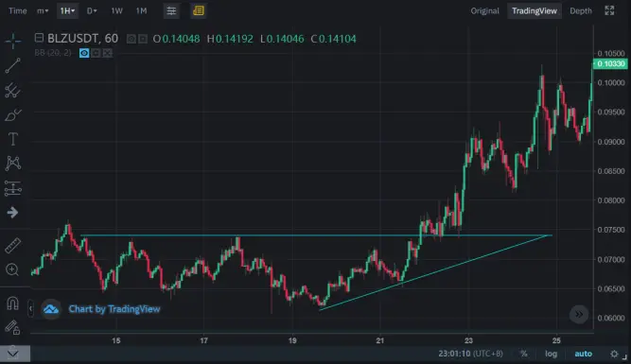This screenshot has height=364, width=631.
Task: Open the 1H interval dropdown
Action: tap(67, 10)
